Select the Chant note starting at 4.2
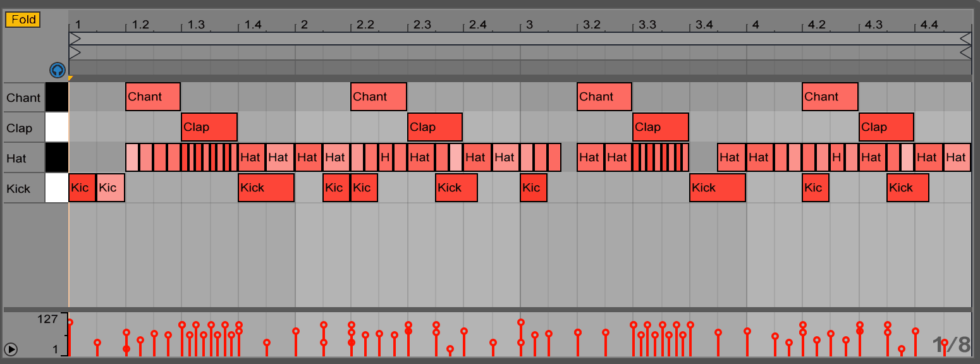The width and height of the screenshot is (980, 364). pyautogui.click(x=830, y=97)
